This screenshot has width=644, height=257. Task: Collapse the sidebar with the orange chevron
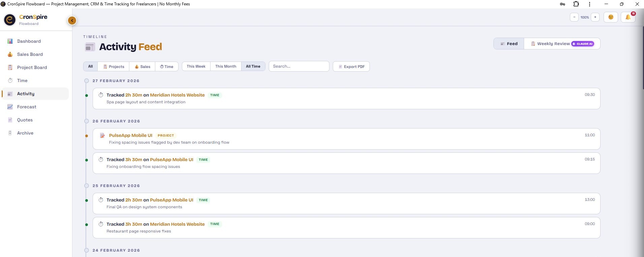pos(72,21)
